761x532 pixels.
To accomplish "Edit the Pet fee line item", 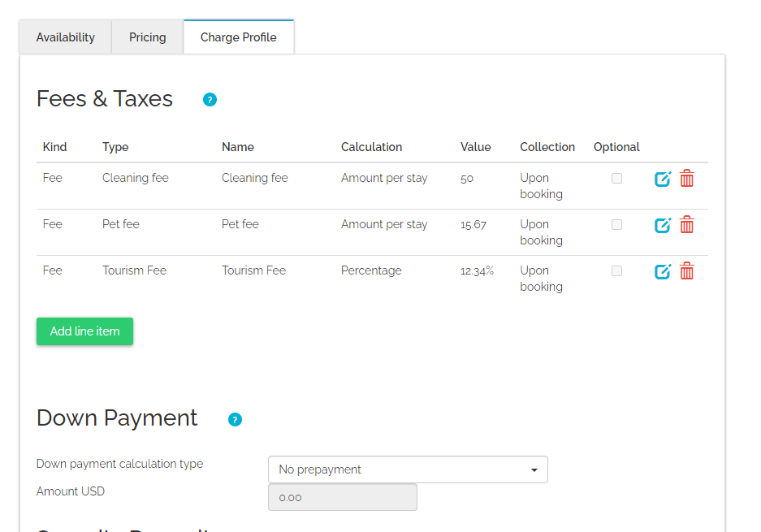I will click(x=663, y=225).
